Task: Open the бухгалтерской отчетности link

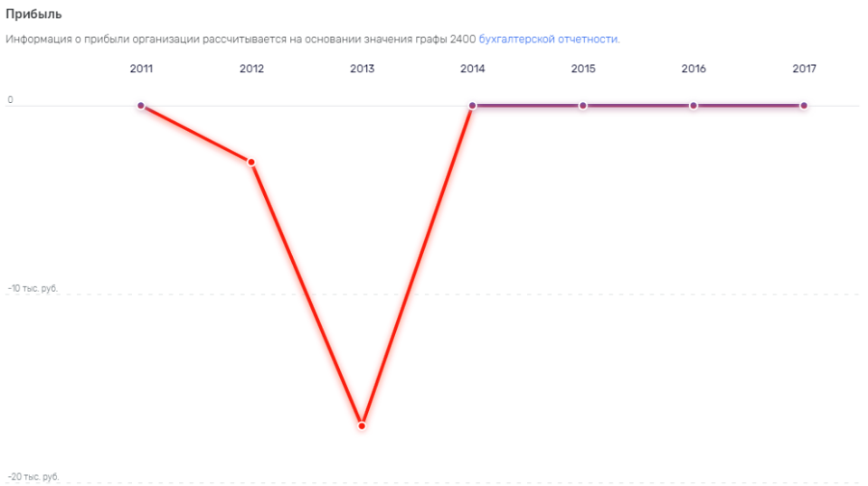Action: (548, 39)
